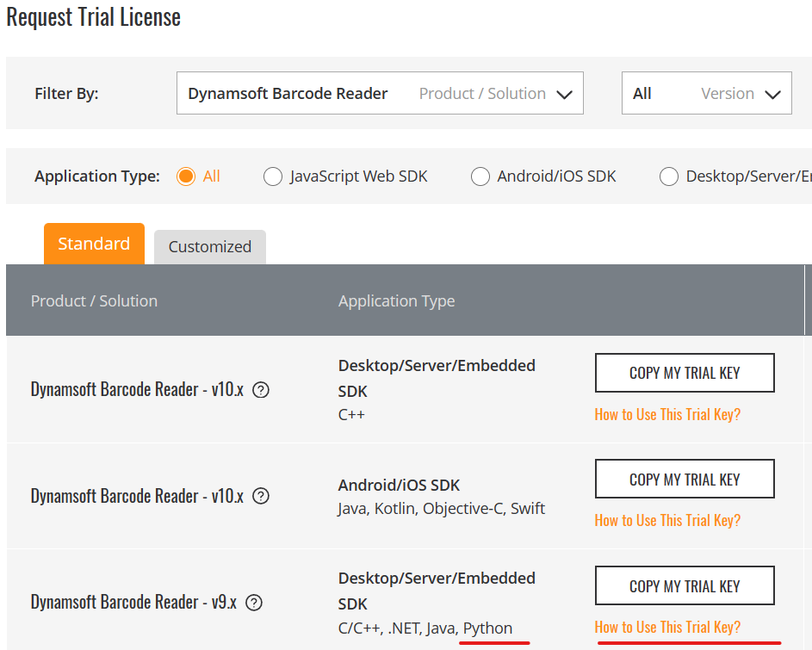The width and height of the screenshot is (812, 650).
Task: Choose Android/iOS SDK application type
Action: click(x=480, y=176)
